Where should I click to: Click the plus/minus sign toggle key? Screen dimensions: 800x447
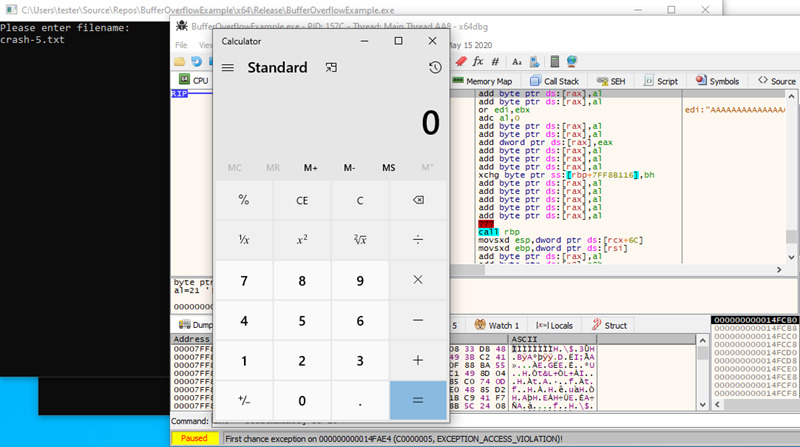tap(244, 400)
